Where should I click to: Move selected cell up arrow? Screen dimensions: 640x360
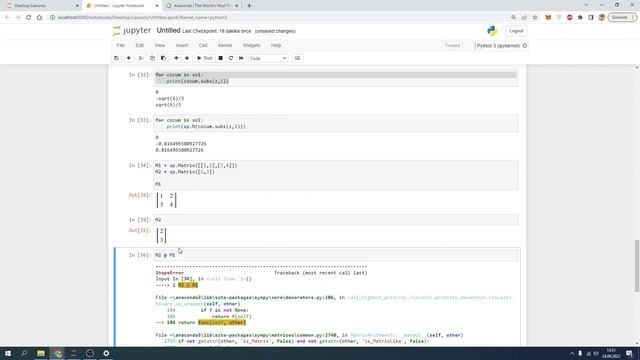coord(176,58)
